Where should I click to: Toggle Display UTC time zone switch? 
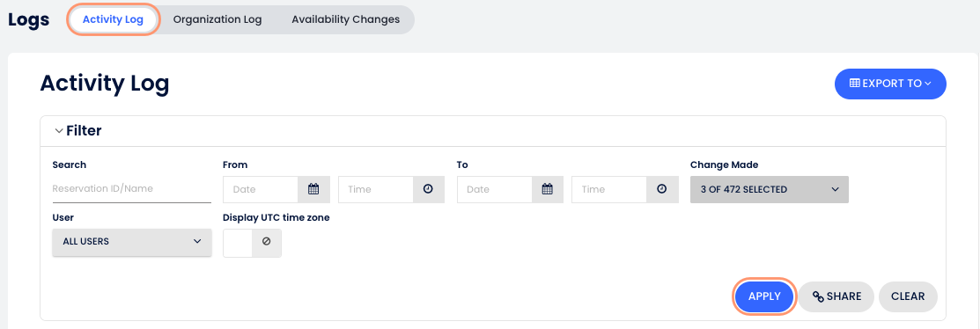(252, 243)
